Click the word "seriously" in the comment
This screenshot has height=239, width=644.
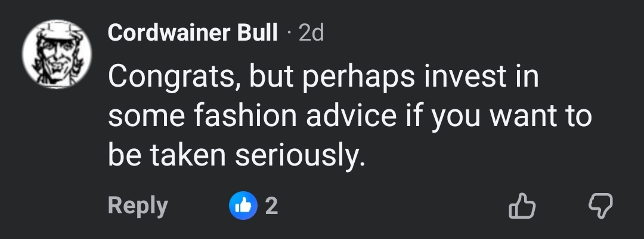(298, 155)
